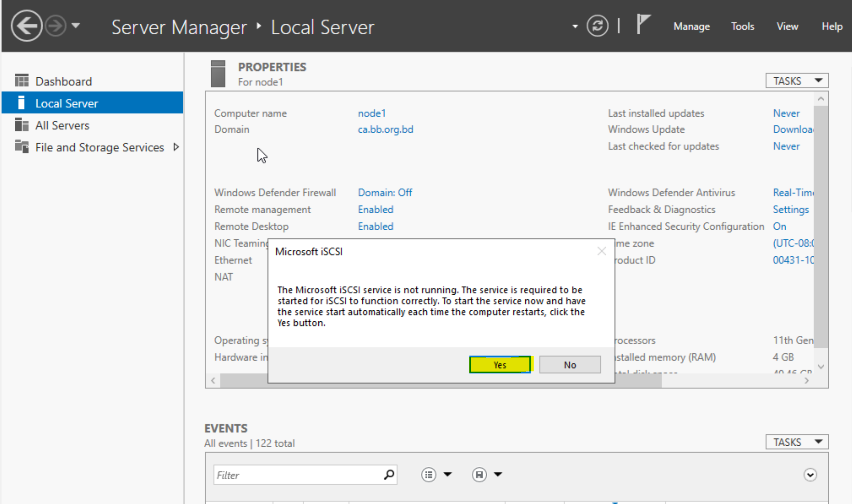Click the Dashboard grid icon
The width and height of the screenshot is (852, 504).
(x=22, y=80)
